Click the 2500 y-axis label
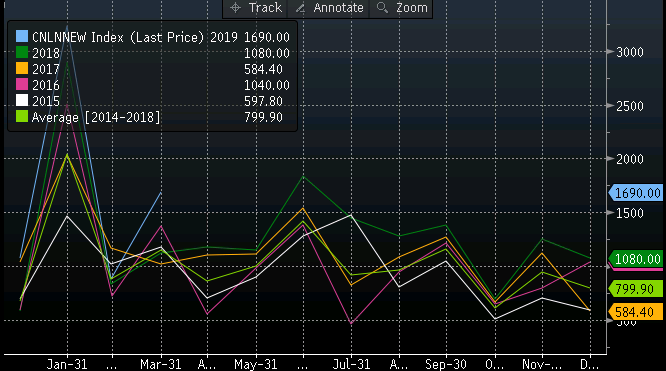 coord(630,106)
